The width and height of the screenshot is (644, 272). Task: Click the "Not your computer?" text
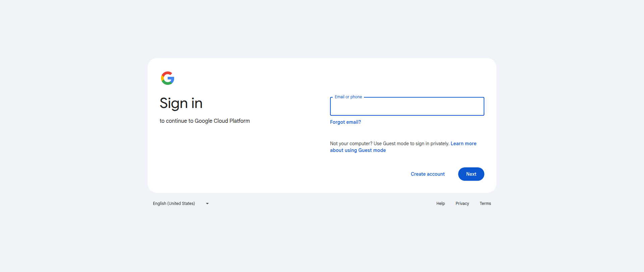(x=351, y=144)
